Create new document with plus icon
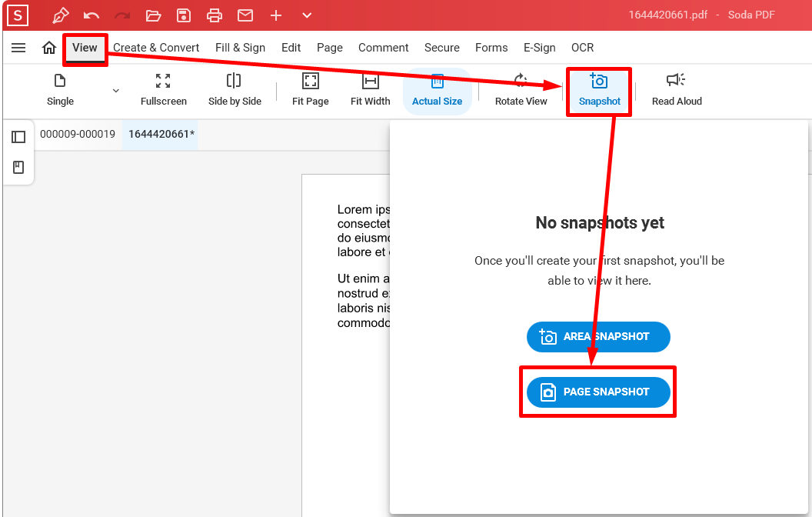The height and width of the screenshot is (517, 812). click(x=276, y=15)
